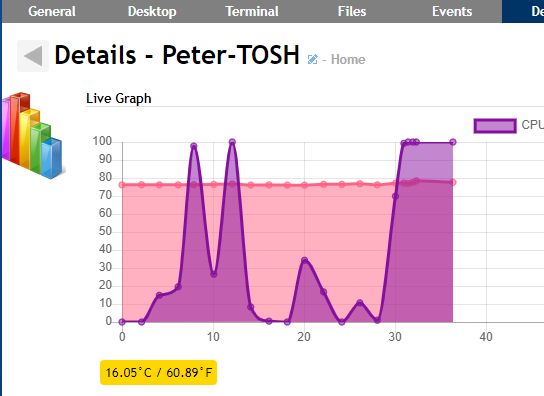Open the Terminal tab
Screen dimensions: 544x396
tap(252, 11)
